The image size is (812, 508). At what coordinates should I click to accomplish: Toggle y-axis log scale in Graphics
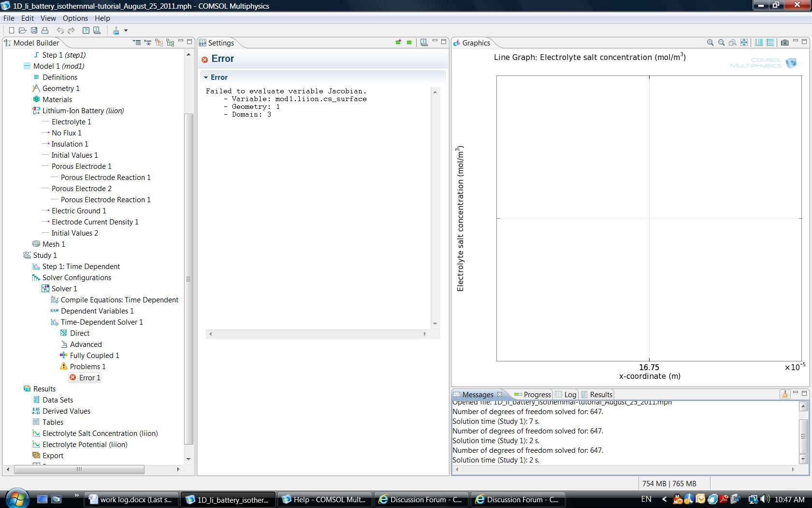click(x=770, y=43)
